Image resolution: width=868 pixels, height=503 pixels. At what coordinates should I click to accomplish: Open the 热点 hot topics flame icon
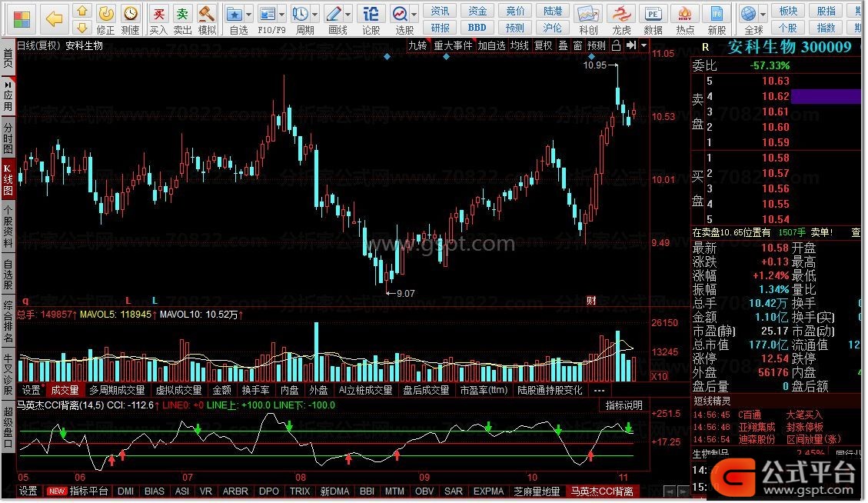click(685, 19)
